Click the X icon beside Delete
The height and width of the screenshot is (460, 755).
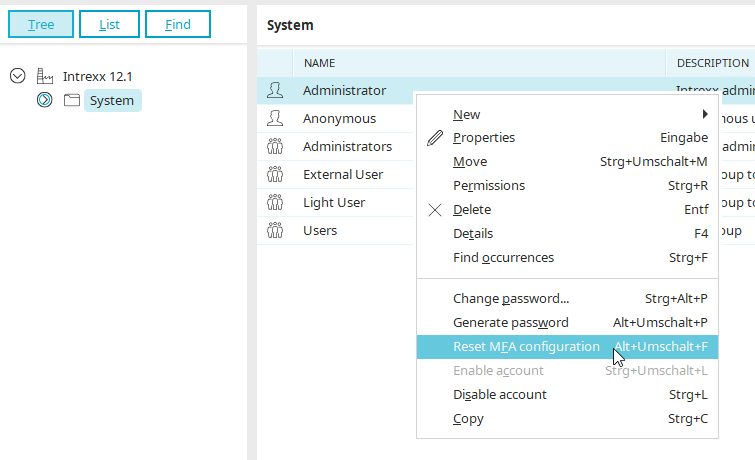[434, 210]
